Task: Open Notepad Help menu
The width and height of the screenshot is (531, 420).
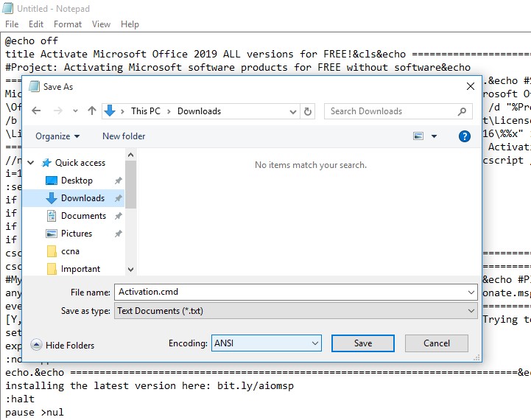Action: (130, 24)
